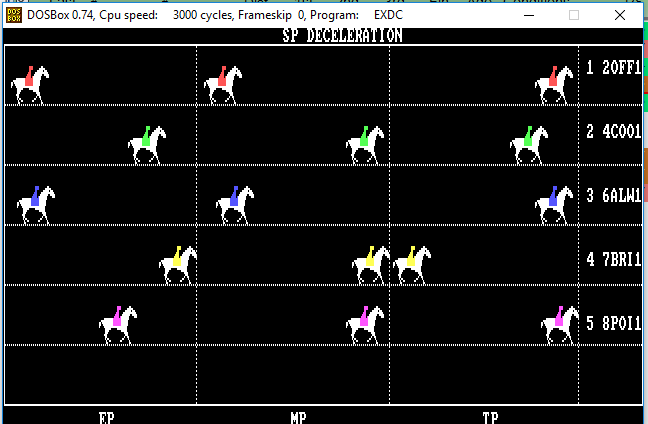Click red-jockey horse in EP column
Image resolution: width=648 pixels, height=424 pixels.
tap(30, 85)
